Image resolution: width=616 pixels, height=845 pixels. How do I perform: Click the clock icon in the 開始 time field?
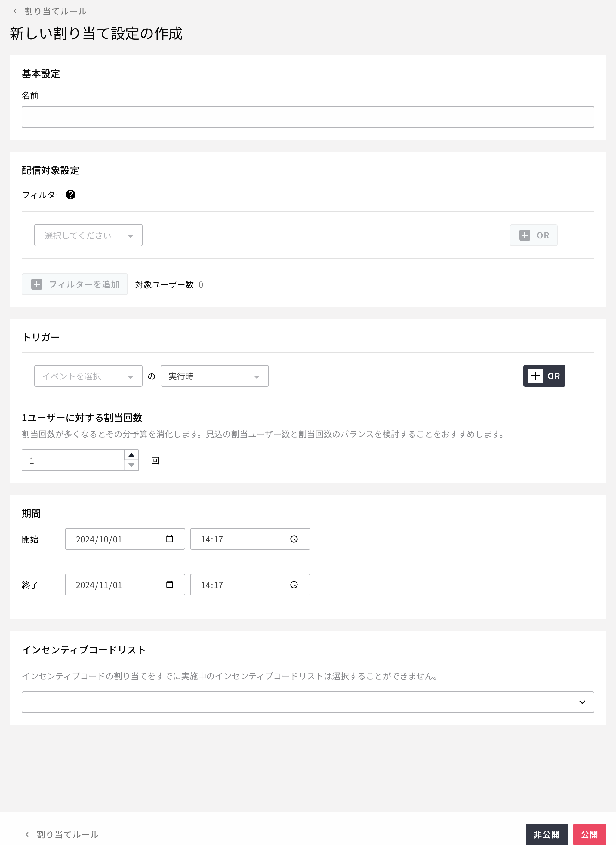click(x=294, y=539)
